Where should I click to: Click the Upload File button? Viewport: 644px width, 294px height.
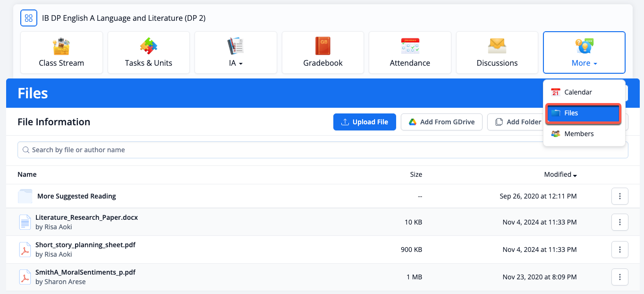pos(364,122)
